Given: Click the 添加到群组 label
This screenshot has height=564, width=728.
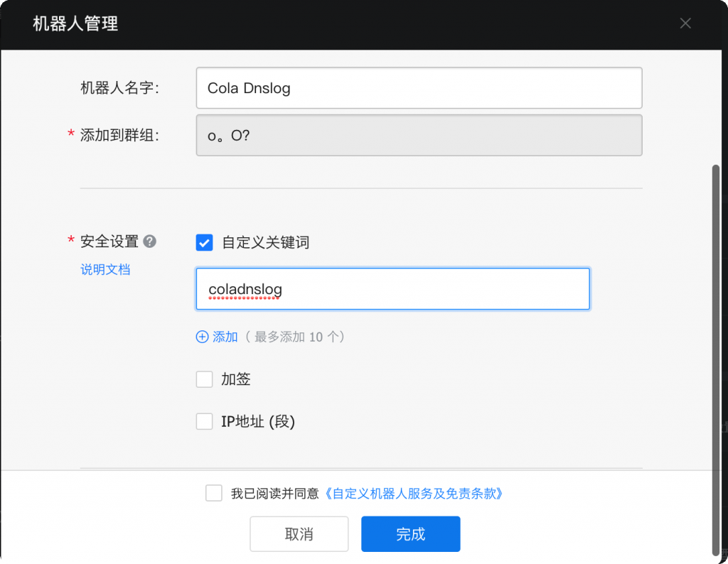Looking at the screenshot, I should point(119,135).
